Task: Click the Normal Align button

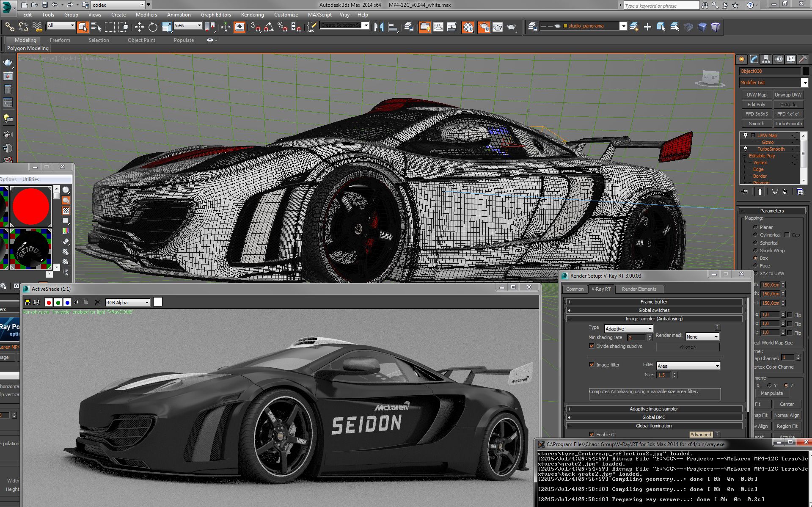Action: point(787,415)
